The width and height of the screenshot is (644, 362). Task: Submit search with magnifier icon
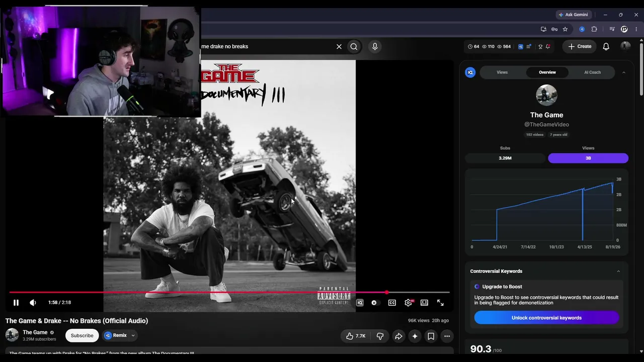[354, 46]
